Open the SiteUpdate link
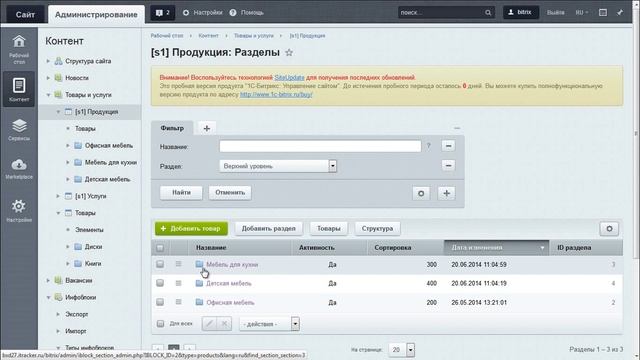Image resolution: width=640 pixels, height=360 pixels. coord(289,78)
